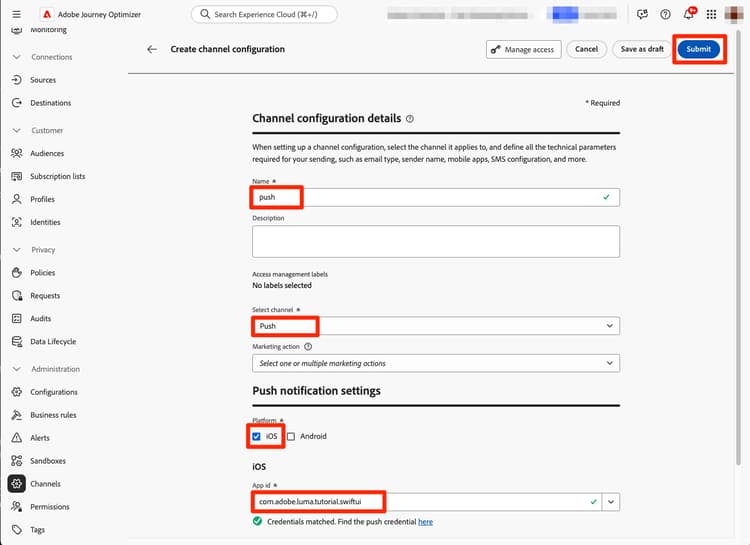Click the Sources icon in sidebar
Viewport: 750px width, 545px height.
17,80
